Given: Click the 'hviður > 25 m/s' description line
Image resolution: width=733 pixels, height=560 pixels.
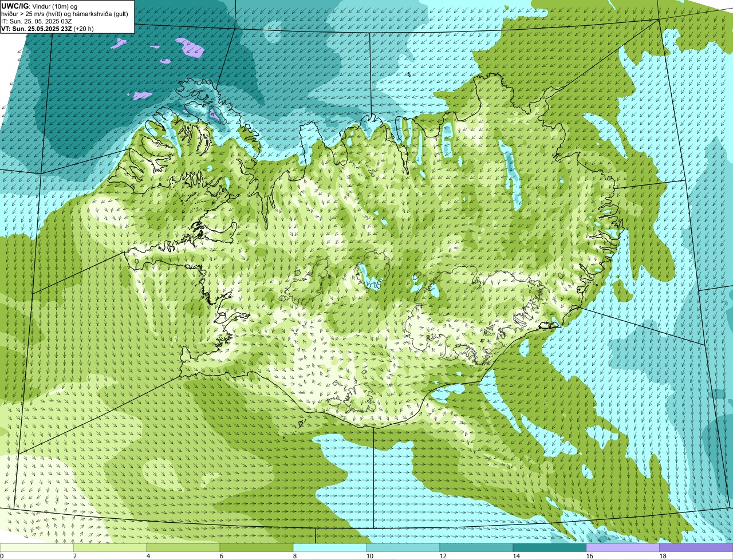Looking at the screenshot, I should 65,14.
